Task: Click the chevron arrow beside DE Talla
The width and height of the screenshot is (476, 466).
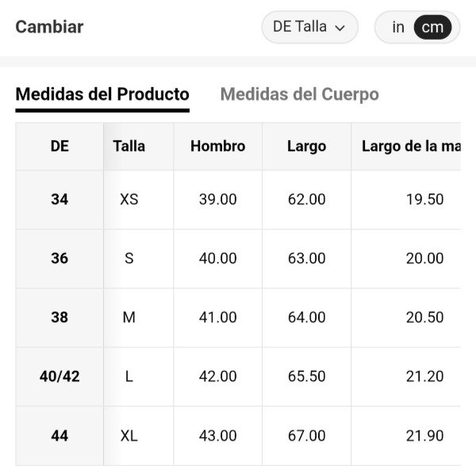Action: pyautogui.click(x=340, y=28)
